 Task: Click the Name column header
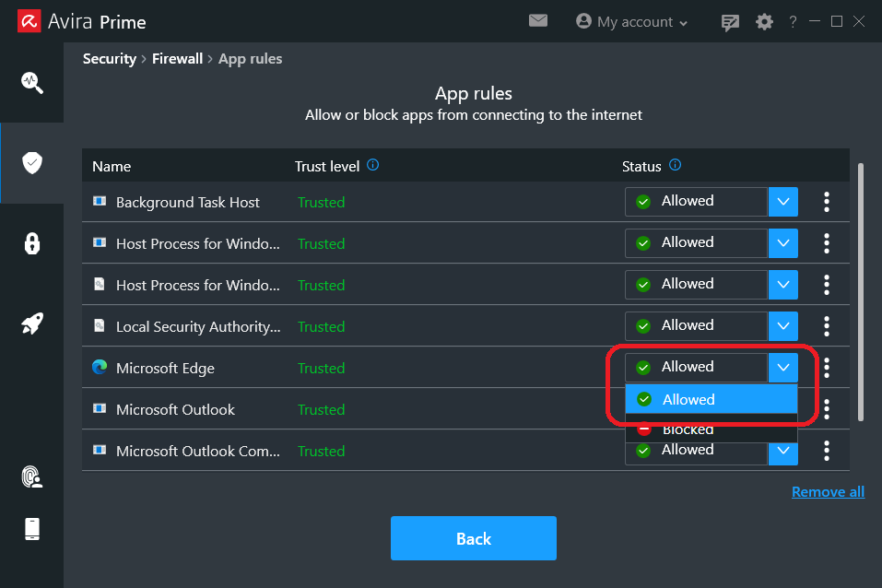tap(112, 167)
